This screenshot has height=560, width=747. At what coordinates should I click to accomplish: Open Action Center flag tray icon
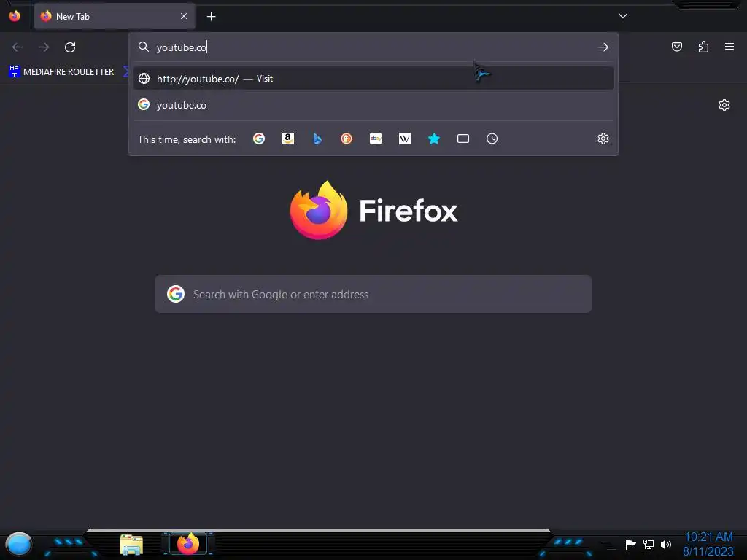tap(630, 544)
